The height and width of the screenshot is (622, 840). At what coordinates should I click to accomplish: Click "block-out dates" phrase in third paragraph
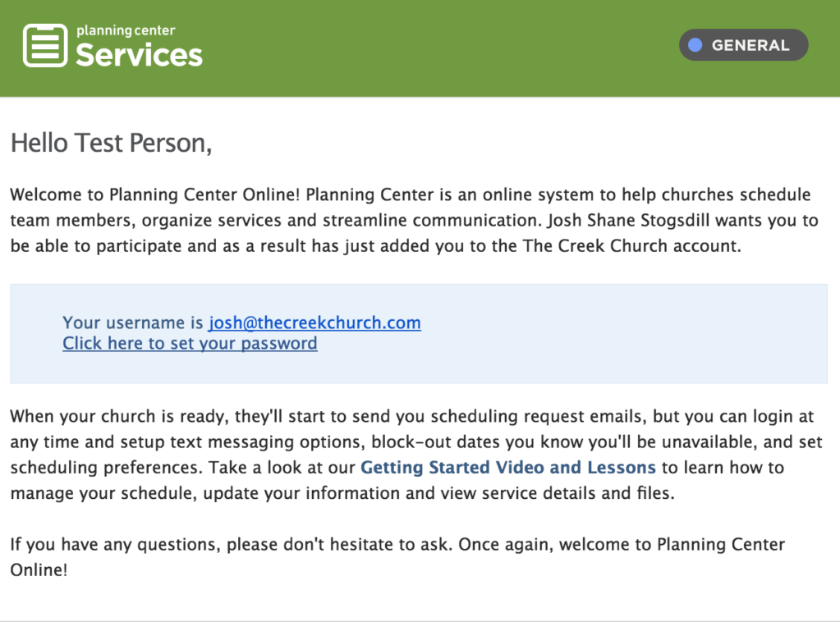tap(435, 441)
